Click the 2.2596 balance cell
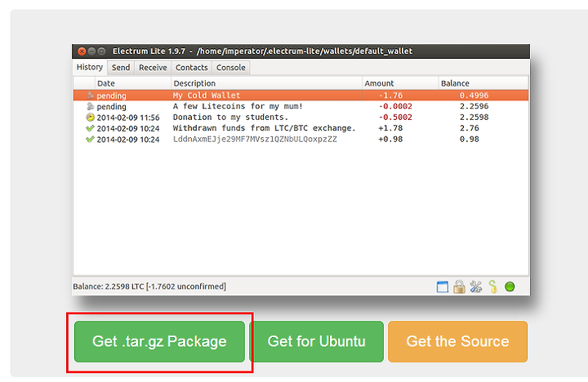 coord(474,106)
